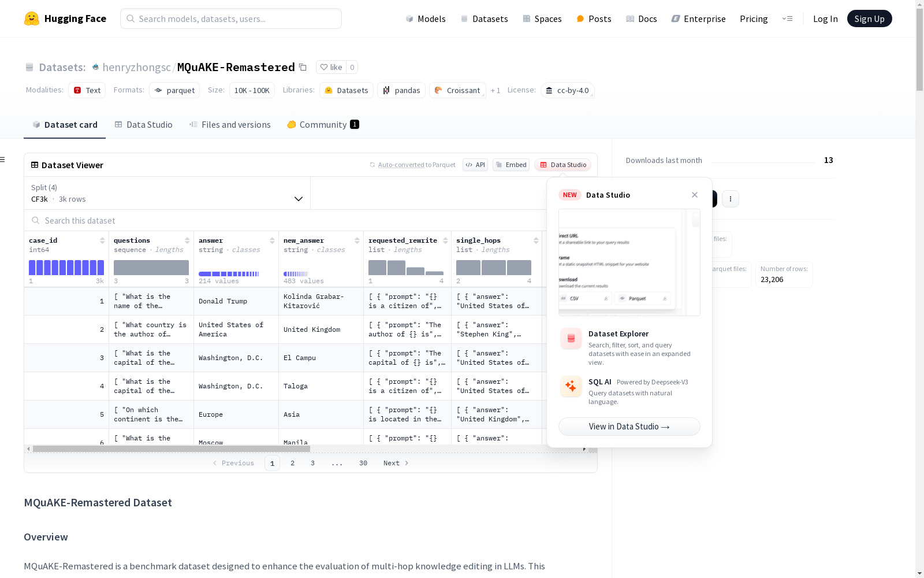Go to page 30 of dataset
This screenshot has height=578, width=924.
coord(363,463)
